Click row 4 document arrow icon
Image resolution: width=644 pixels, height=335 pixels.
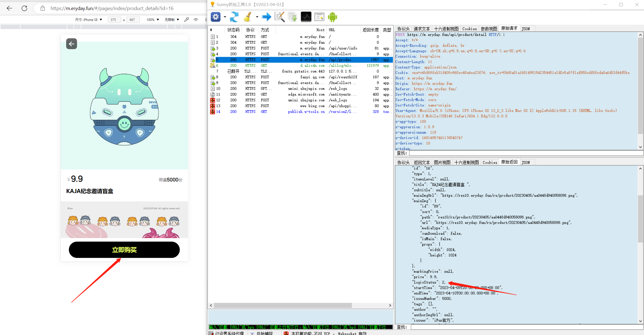pos(213,54)
